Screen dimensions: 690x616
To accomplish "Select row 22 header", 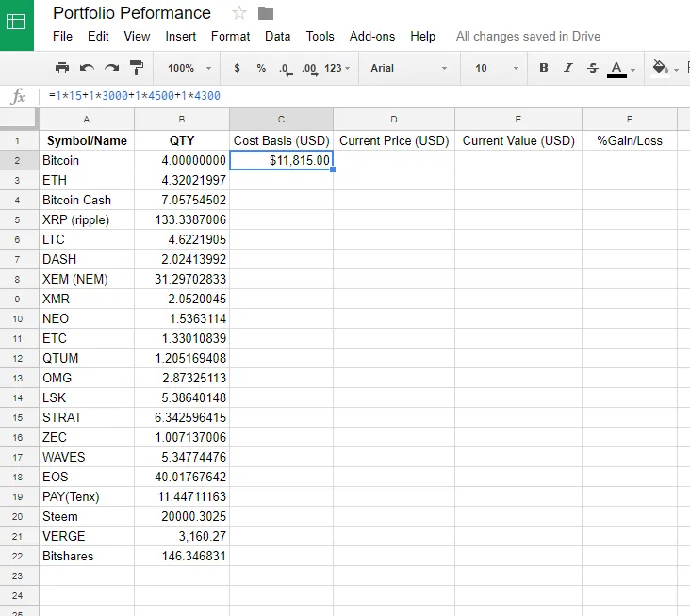I will click(x=18, y=557).
